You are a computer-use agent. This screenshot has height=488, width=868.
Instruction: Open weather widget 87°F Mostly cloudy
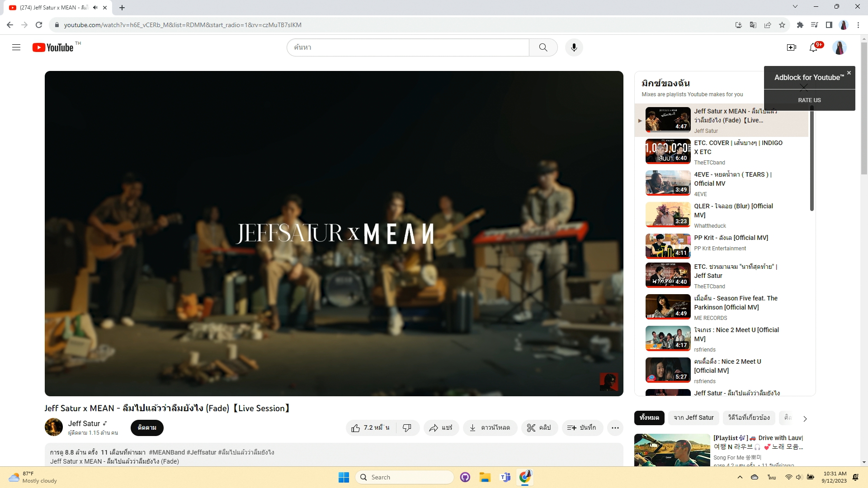[33, 477]
